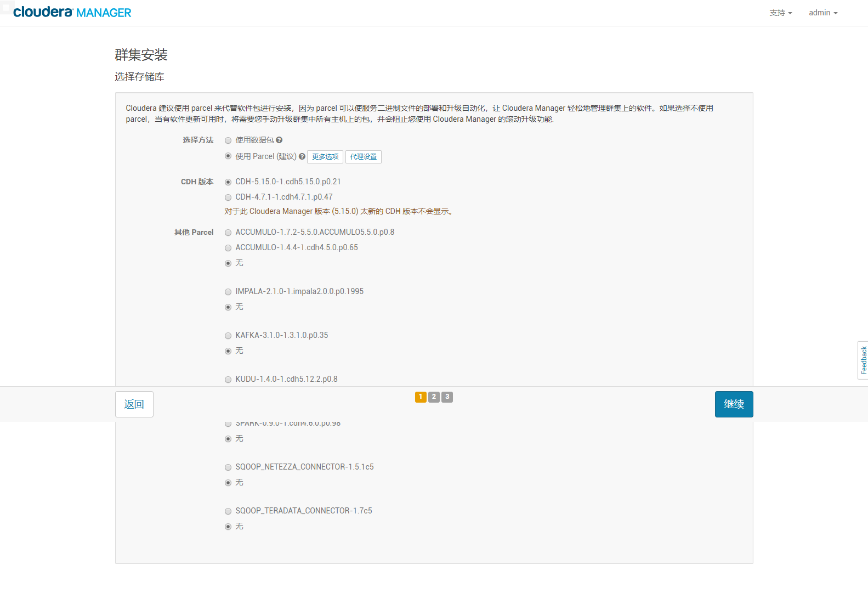Viewport: 868px width, 610px height.
Task: Select ACCUMULO-1.4.4-1.cdh4.5.0.p0.65 parcel radio
Action: 228,248
